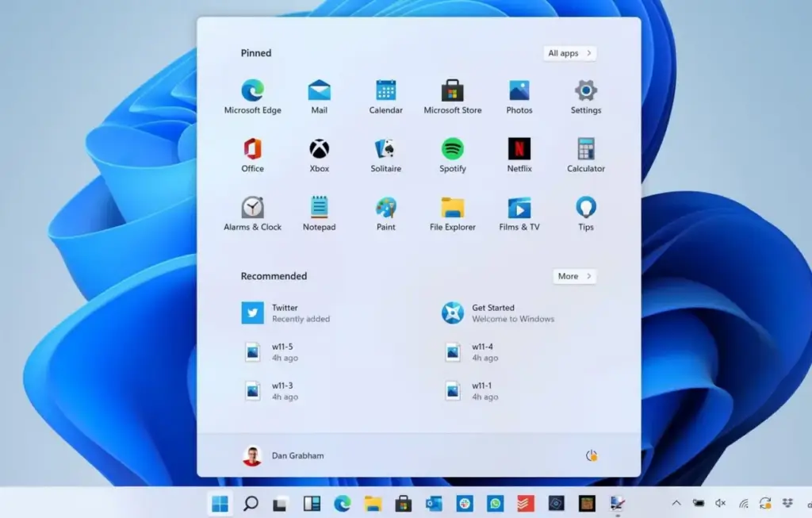Screen dimensions: 812x518
Task: Click the Start button on taskbar
Action: (x=220, y=503)
